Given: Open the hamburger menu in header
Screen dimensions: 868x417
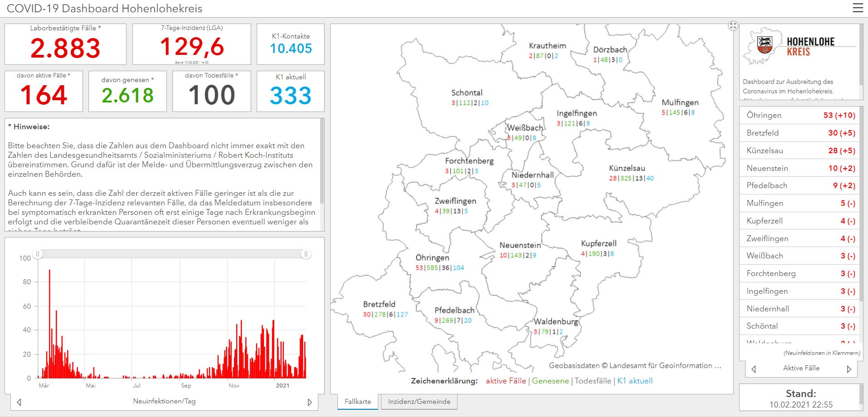Looking at the screenshot, I should [x=858, y=8].
